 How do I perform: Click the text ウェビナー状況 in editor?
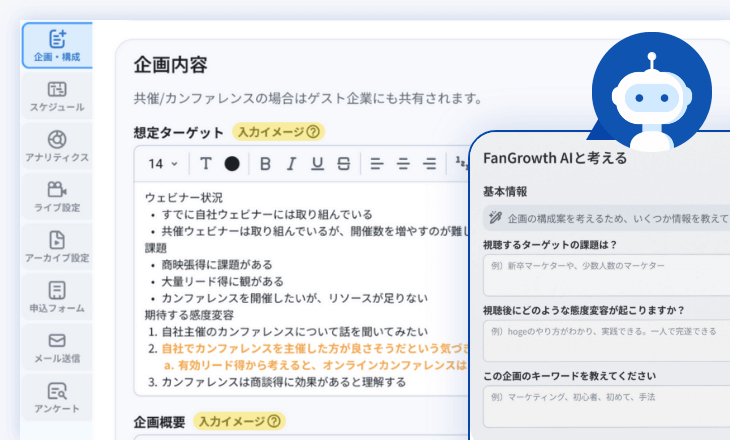pos(184,198)
